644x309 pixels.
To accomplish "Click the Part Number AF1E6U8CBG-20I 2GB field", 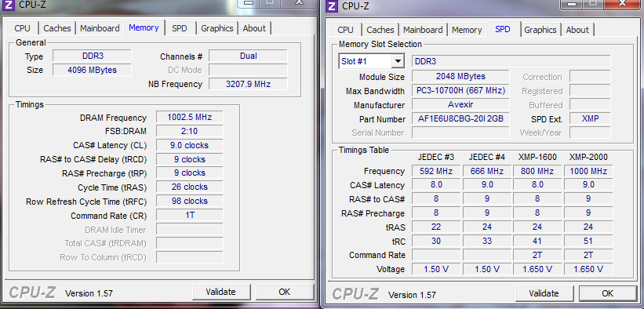I will (460, 118).
